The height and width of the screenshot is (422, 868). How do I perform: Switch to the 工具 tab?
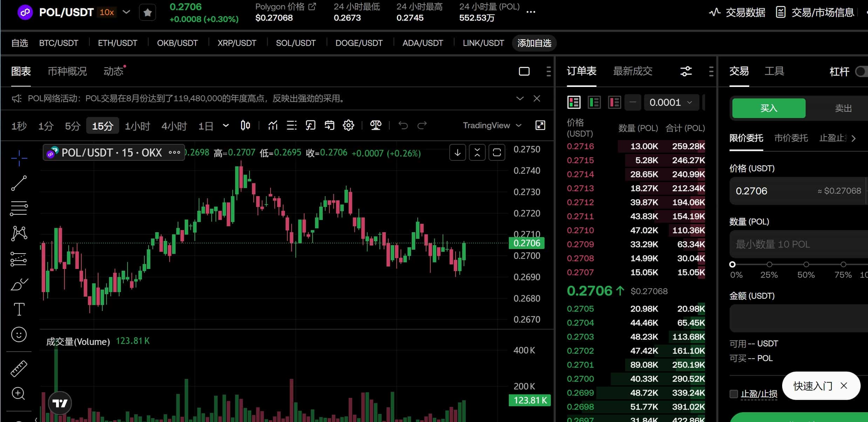[774, 71]
